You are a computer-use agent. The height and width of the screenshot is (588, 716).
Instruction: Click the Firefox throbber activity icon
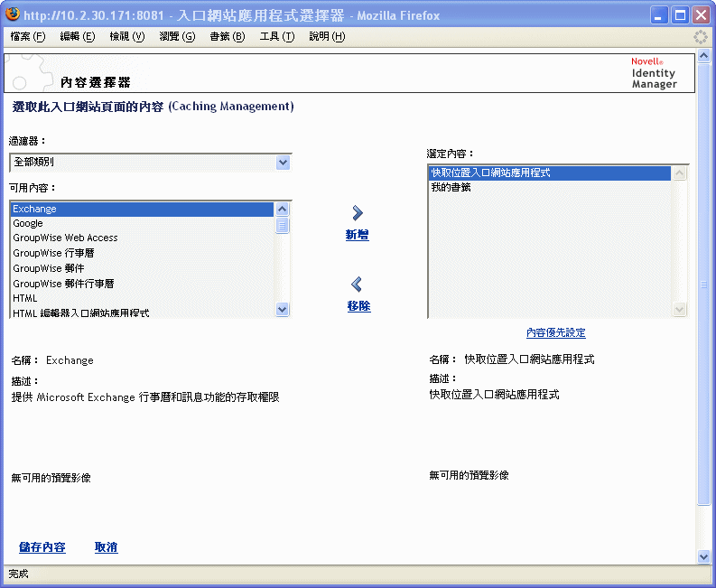coord(700,36)
